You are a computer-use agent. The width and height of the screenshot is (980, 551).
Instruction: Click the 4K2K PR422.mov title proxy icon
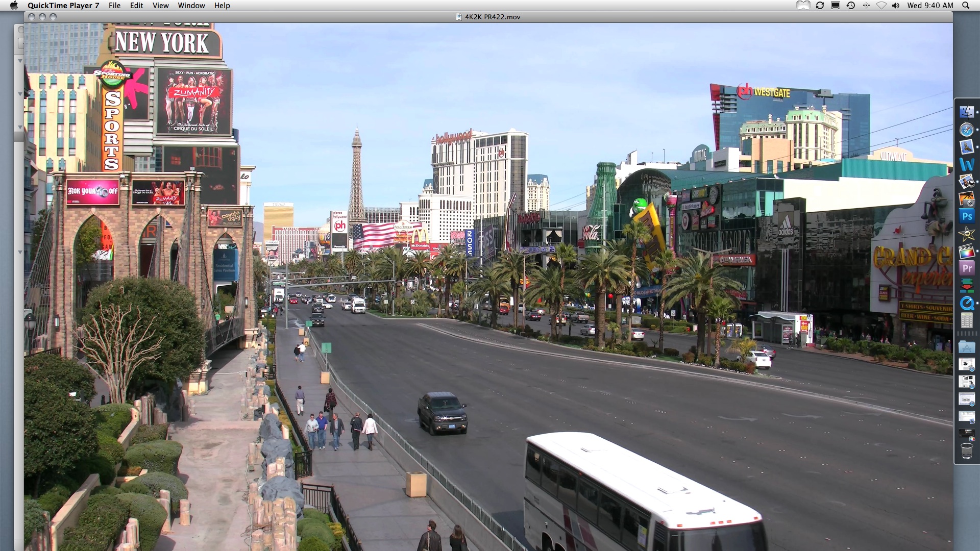pos(458,17)
